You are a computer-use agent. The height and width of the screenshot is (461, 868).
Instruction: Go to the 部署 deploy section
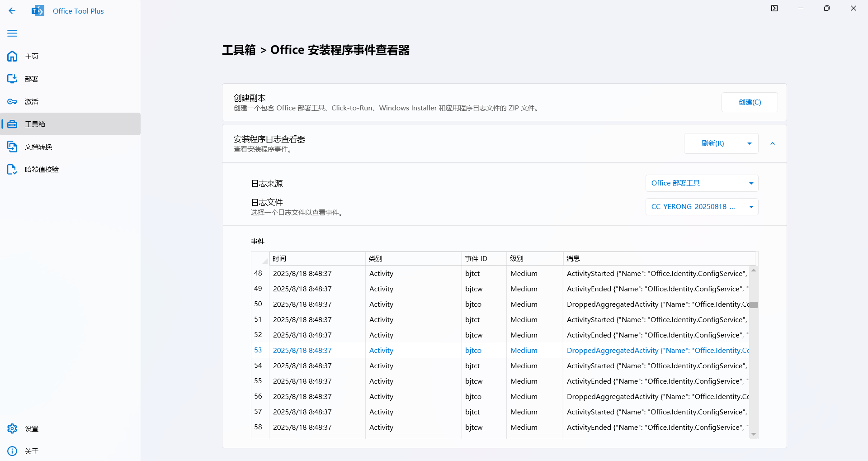coord(32,79)
